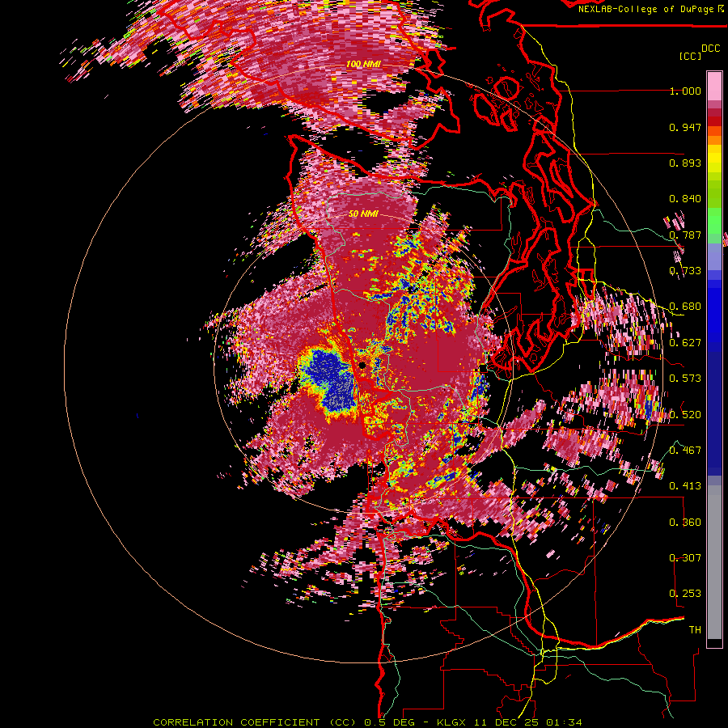Click the TH threshold label on the scale
Image resolution: width=728 pixels, height=728 pixels.
[x=695, y=629]
